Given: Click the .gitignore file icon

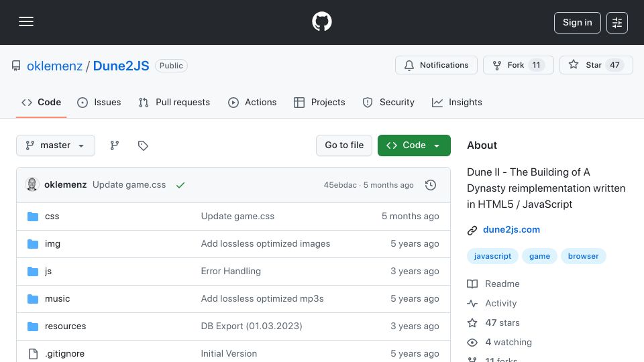Looking at the screenshot, I should [x=33, y=354].
